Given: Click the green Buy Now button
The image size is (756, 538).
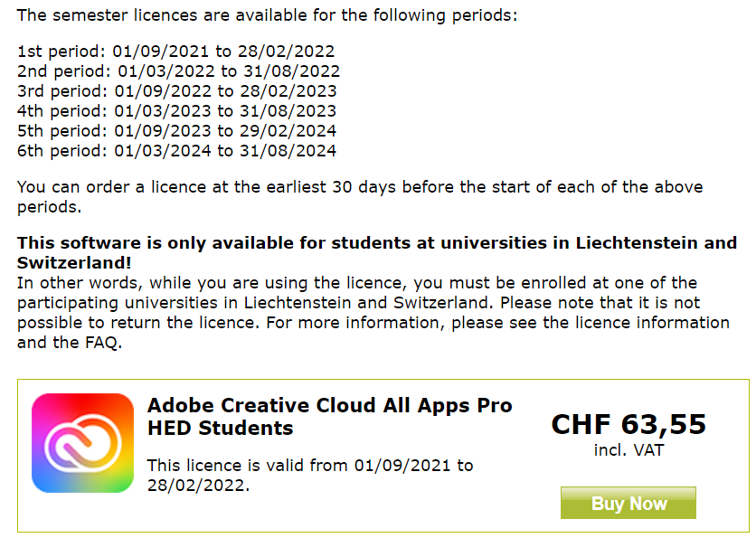Looking at the screenshot, I should pos(628,503).
